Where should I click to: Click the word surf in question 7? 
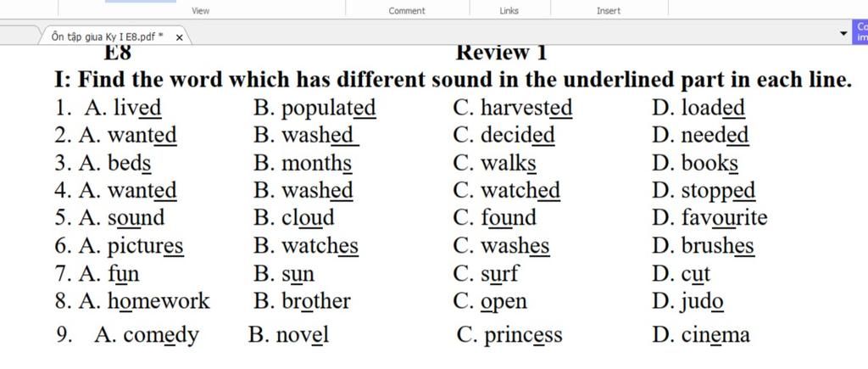(x=498, y=274)
